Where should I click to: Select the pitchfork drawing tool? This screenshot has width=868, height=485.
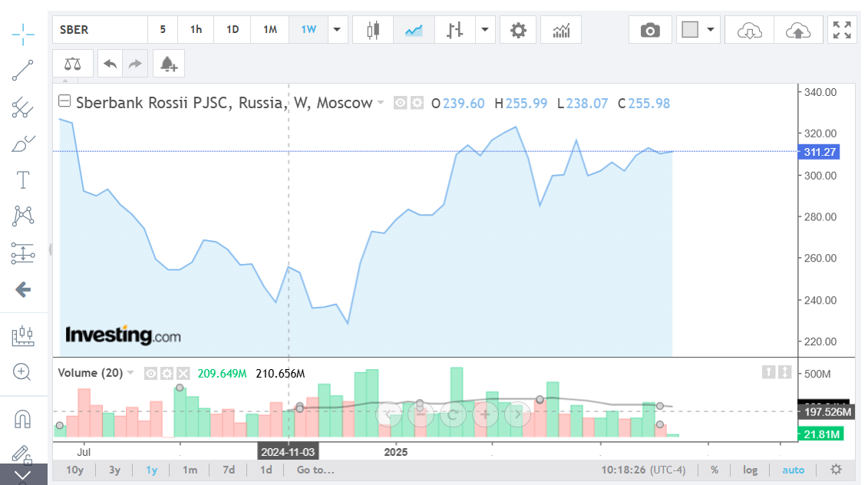[x=23, y=107]
